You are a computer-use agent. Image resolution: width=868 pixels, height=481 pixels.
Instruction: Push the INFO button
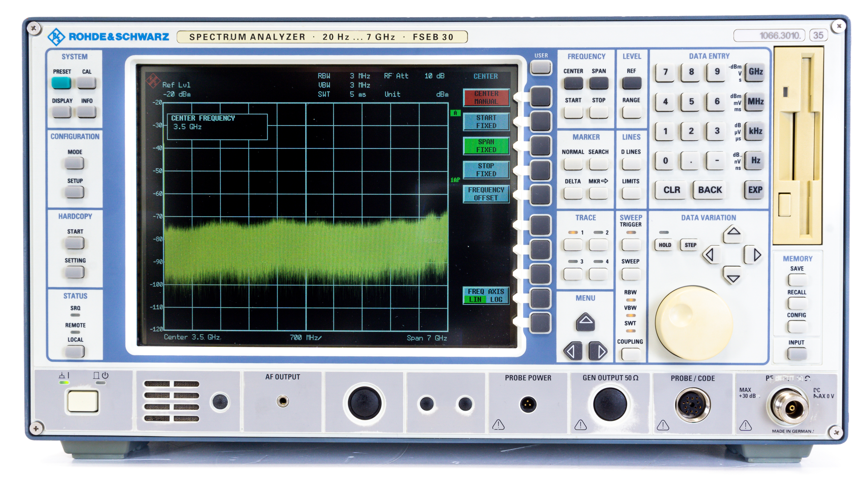[x=87, y=112]
